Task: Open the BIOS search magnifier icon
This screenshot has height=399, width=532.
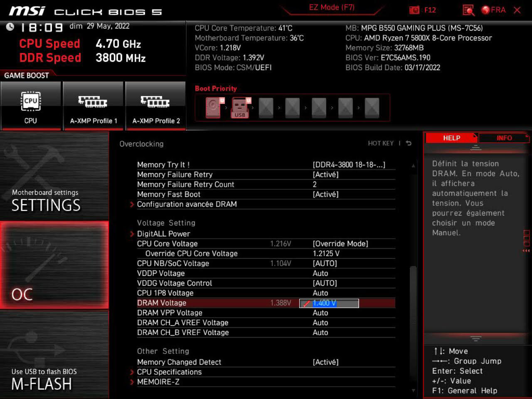Action: click(468, 10)
